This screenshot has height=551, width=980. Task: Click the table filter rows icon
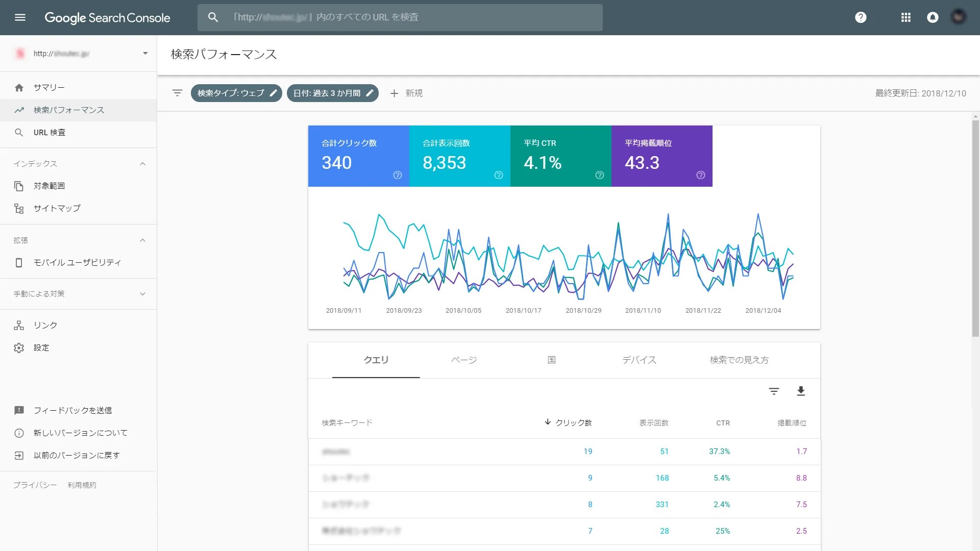tap(774, 391)
